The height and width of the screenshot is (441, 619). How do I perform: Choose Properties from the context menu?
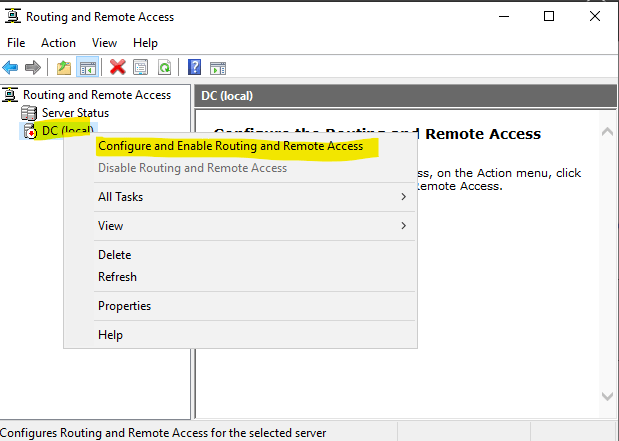(124, 306)
